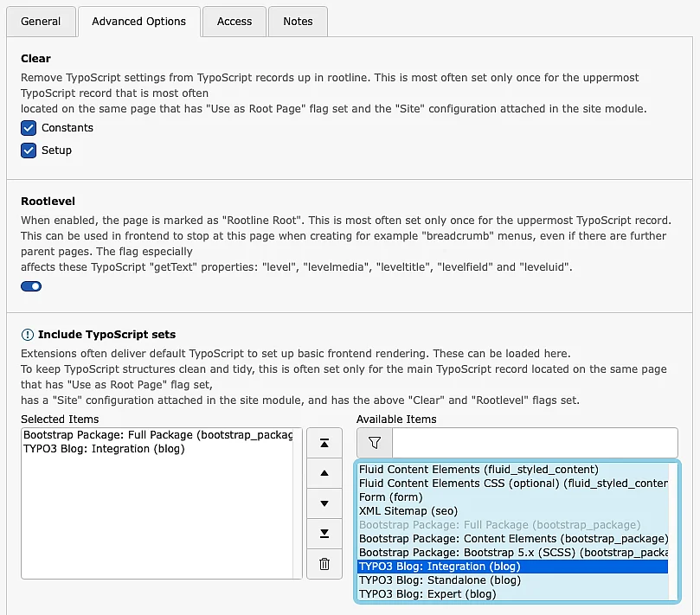Switch to the General tab
Screen dimensions: 700x615
41,22
